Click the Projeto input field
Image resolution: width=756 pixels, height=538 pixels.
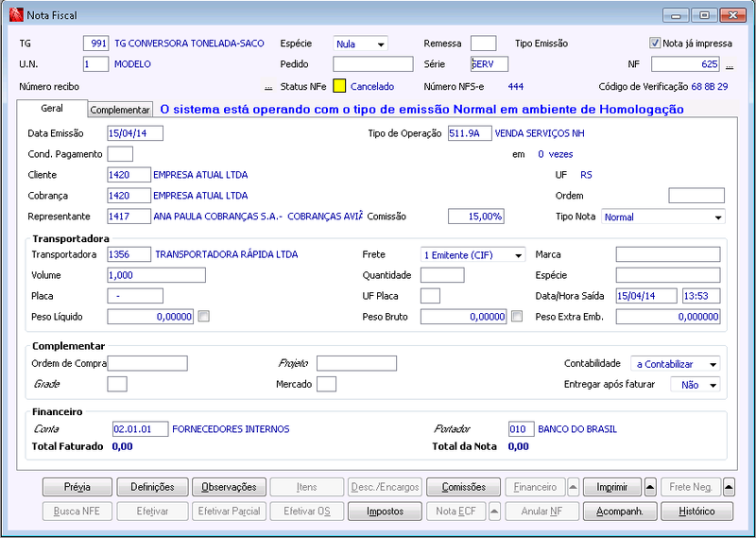(x=357, y=363)
